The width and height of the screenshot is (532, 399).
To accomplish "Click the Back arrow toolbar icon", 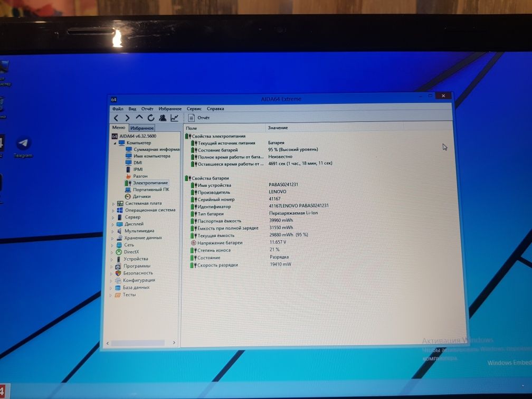I will click(116, 118).
